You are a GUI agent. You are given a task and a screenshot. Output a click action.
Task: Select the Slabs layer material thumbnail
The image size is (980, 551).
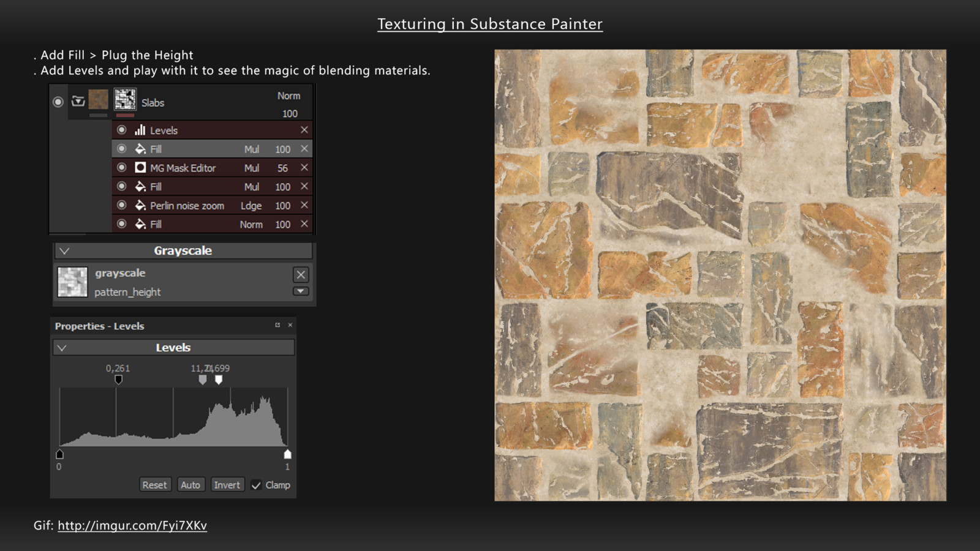(x=98, y=99)
